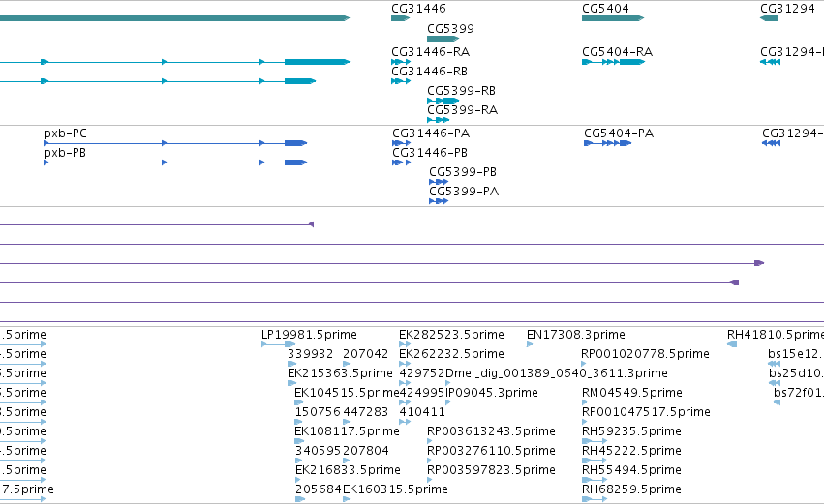
Task: Select EST EK216833.5prime
Action: coord(348,470)
